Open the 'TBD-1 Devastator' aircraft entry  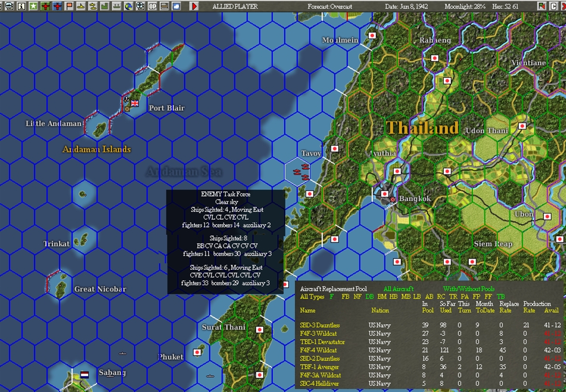click(322, 342)
